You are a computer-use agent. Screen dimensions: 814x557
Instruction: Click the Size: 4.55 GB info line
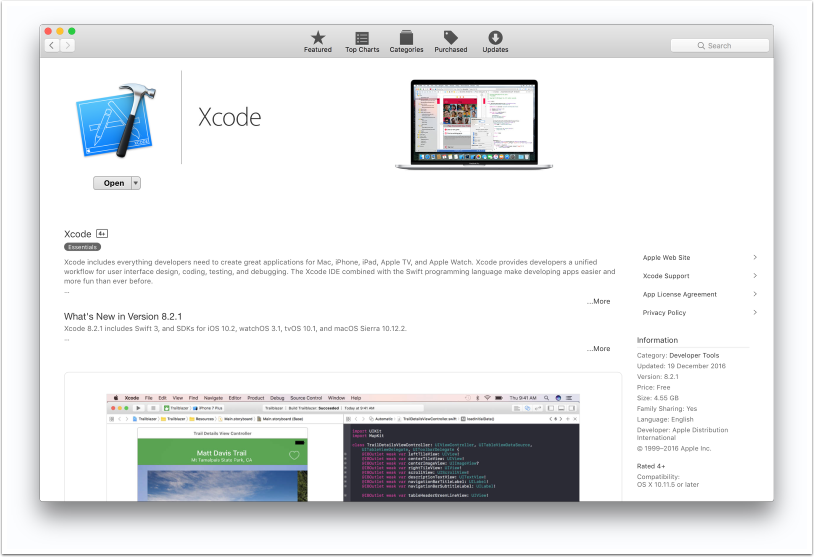(x=658, y=398)
